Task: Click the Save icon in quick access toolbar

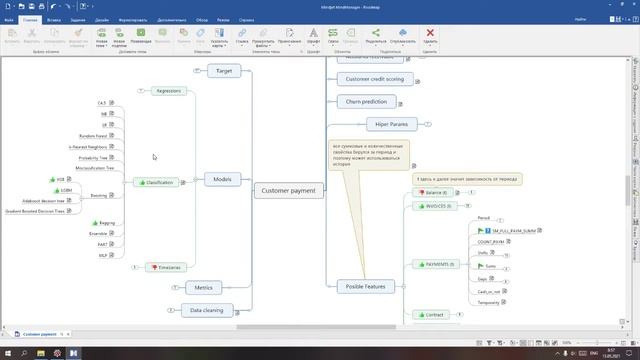Action: coord(31,7)
